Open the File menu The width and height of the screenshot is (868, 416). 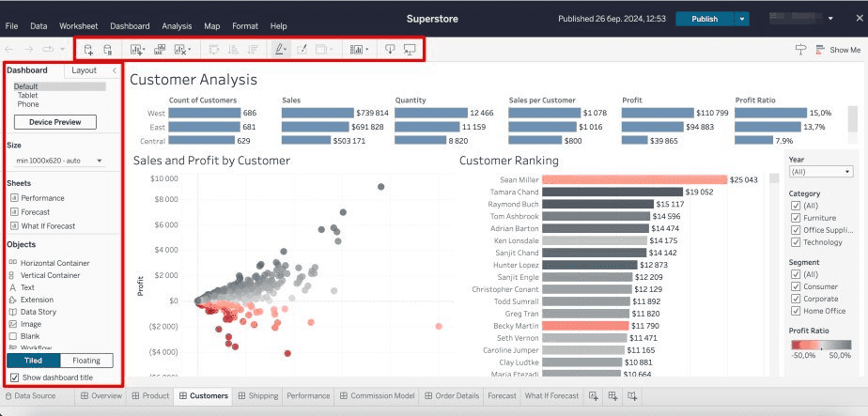(11, 26)
